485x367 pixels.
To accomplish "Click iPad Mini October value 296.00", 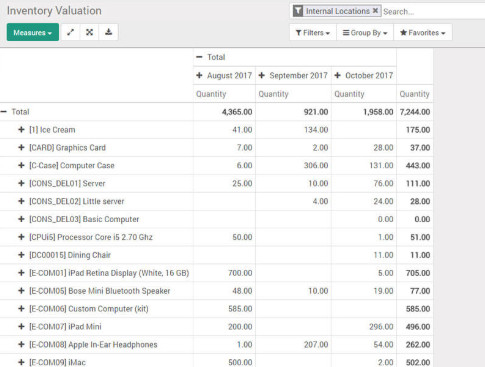I will click(x=381, y=327).
